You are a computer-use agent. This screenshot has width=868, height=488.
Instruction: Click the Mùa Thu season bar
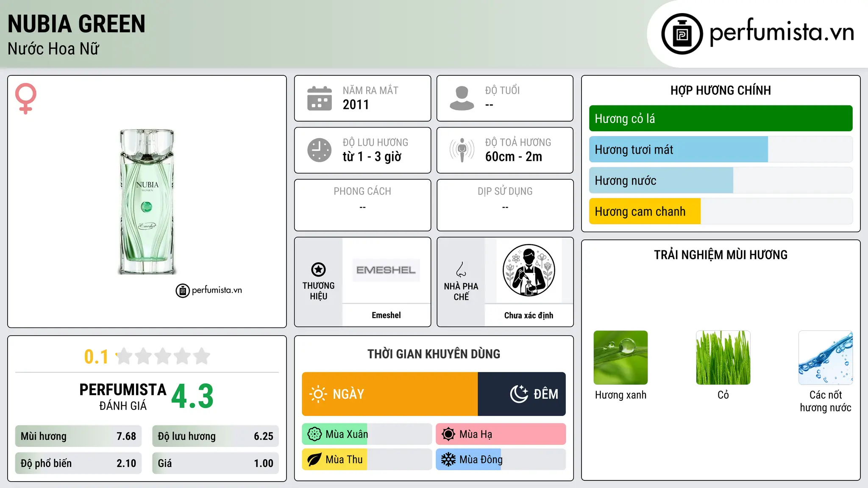click(367, 460)
